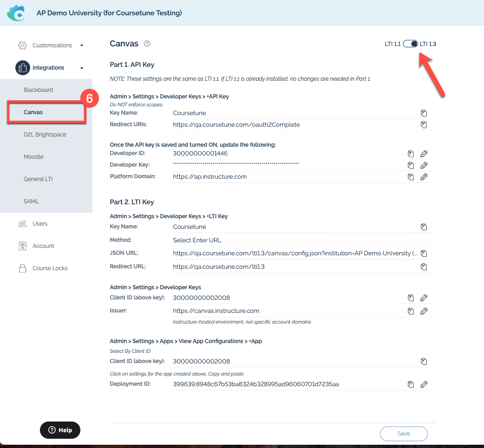The width and height of the screenshot is (484, 448).
Task: Copy the JSON URL value
Action: tap(424, 253)
